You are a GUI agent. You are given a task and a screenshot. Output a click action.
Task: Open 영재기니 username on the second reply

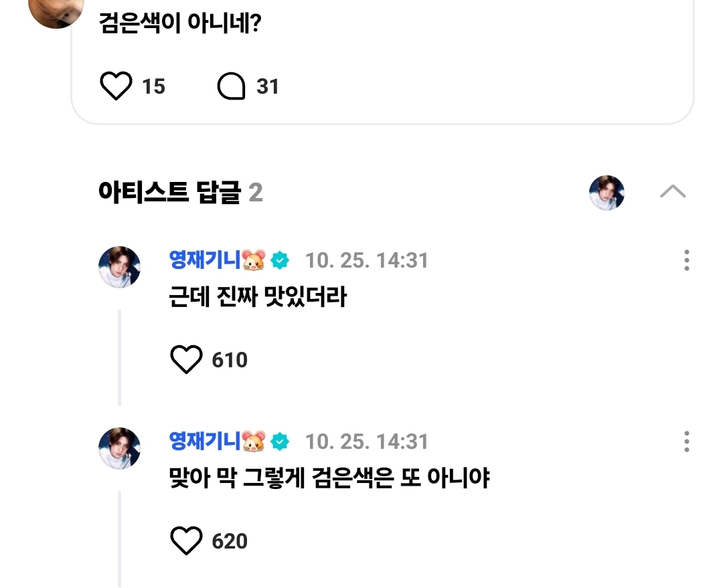(205, 442)
